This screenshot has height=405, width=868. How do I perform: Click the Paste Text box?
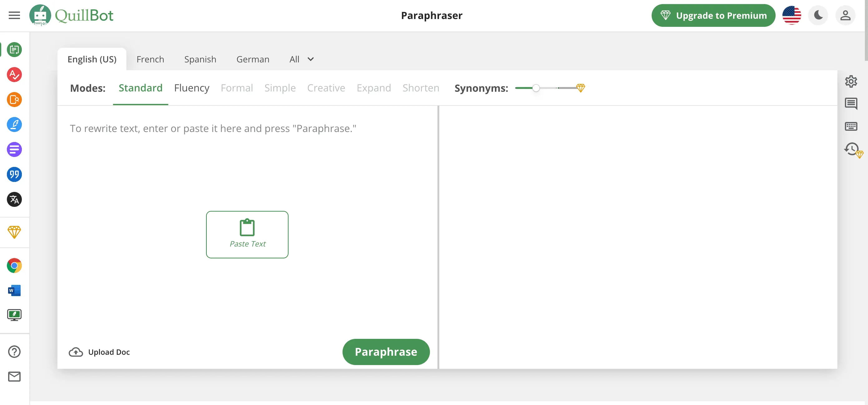247,235
